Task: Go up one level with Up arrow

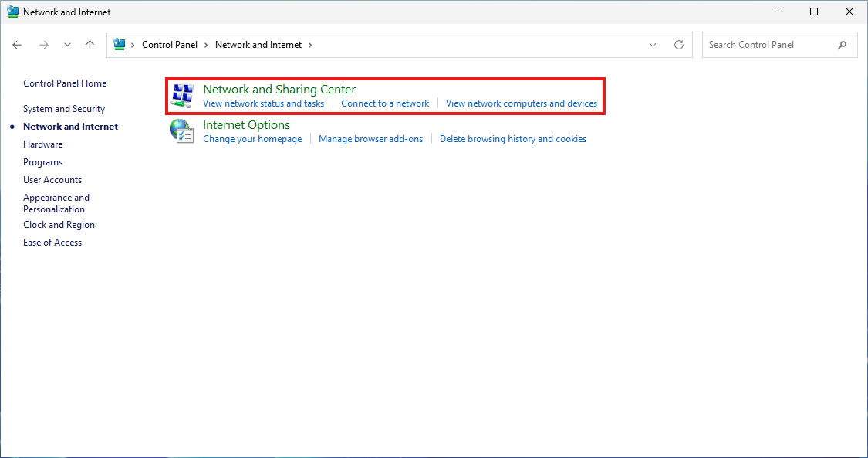Action: pos(90,45)
